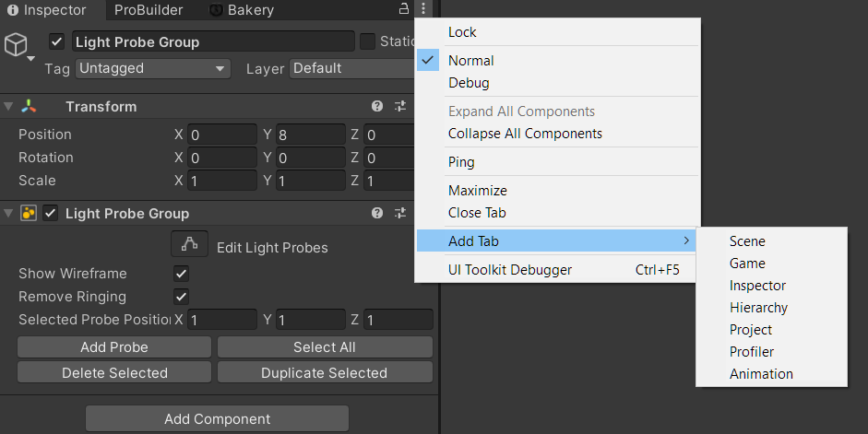Click the three-dot Inspector options icon
868x434 pixels.
click(x=422, y=9)
